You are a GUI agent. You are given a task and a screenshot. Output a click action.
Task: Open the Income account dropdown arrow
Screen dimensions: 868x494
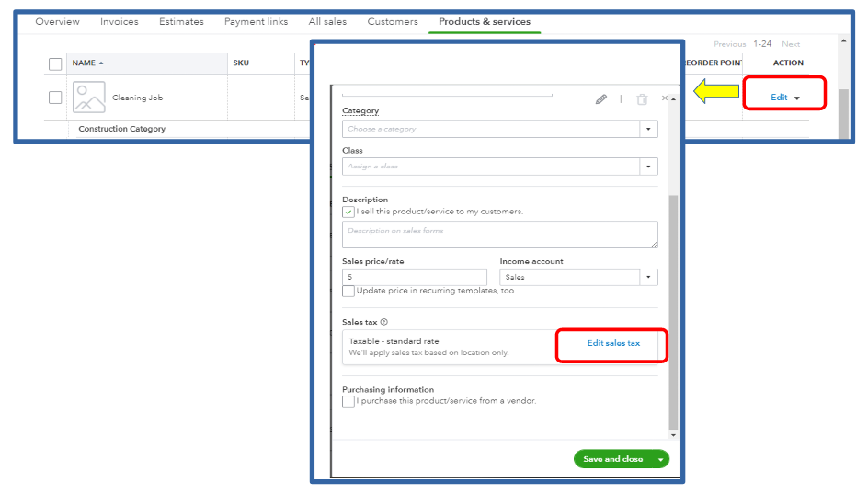pyautogui.click(x=648, y=277)
